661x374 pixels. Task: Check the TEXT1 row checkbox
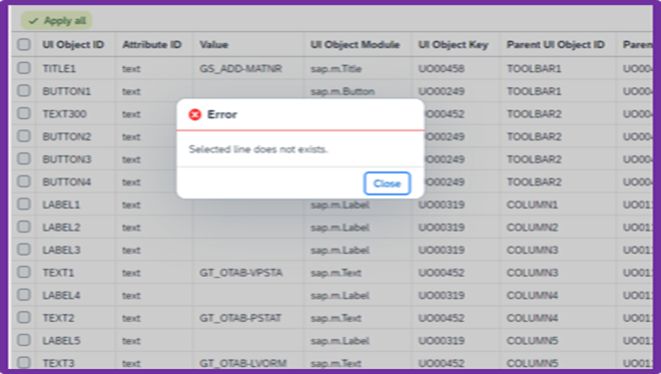[x=24, y=272]
